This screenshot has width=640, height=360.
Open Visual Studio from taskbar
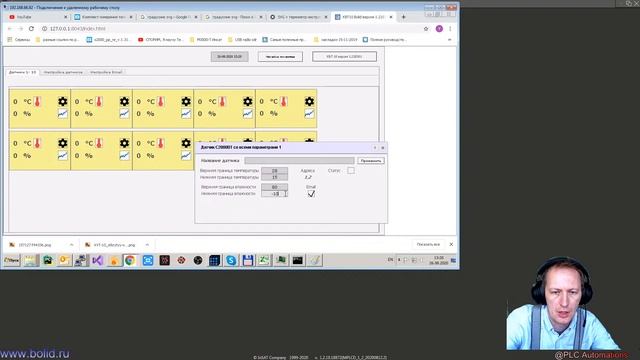(97, 260)
